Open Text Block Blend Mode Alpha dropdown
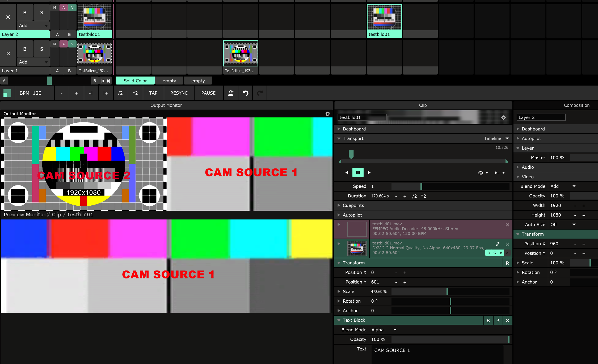 [384, 330]
